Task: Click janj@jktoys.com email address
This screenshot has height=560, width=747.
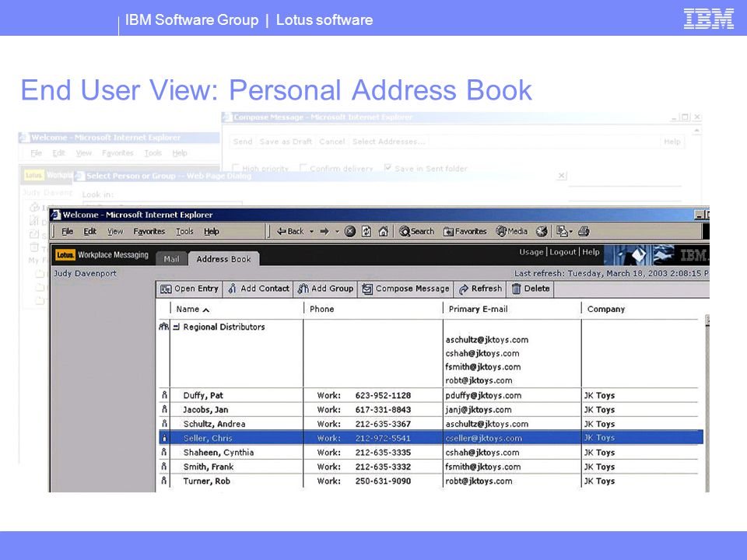Action: click(x=479, y=410)
